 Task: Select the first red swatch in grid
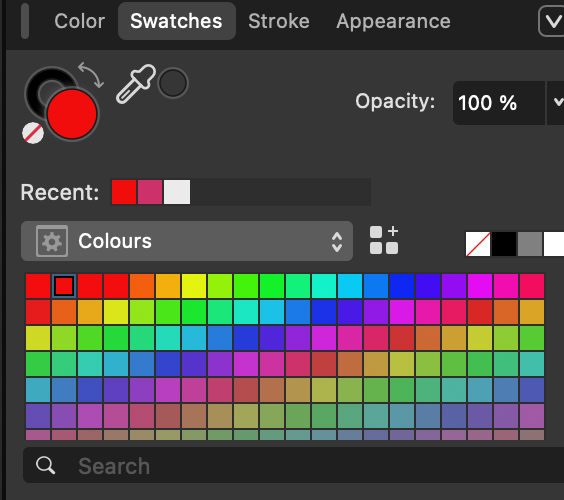pos(38,286)
